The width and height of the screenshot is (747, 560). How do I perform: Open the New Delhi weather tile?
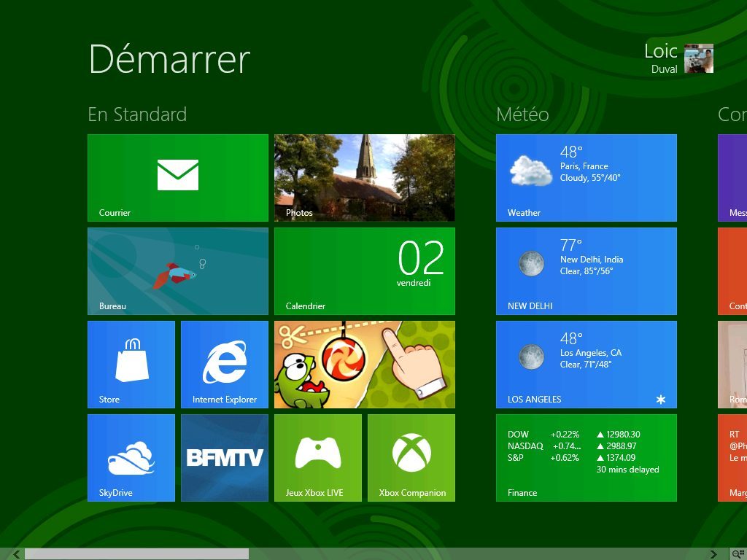coord(586,271)
